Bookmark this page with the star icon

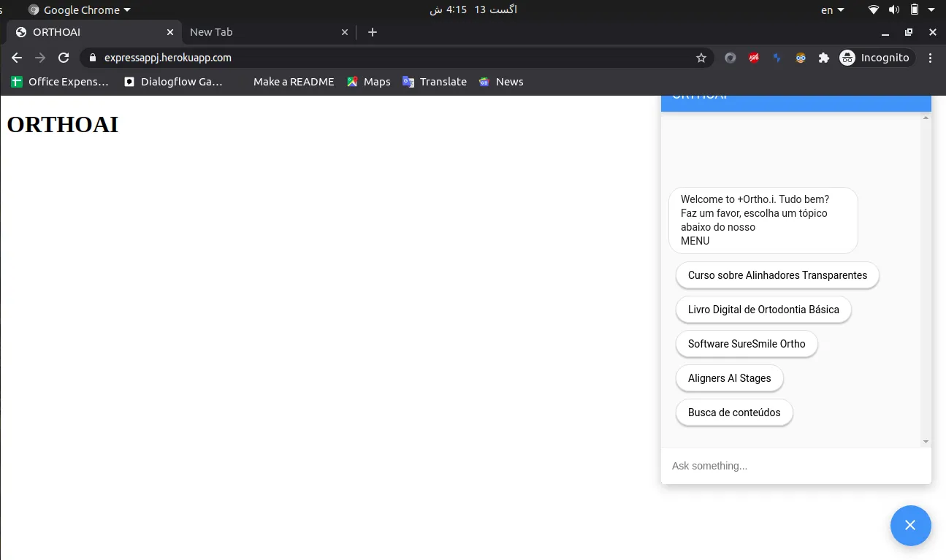click(x=701, y=58)
